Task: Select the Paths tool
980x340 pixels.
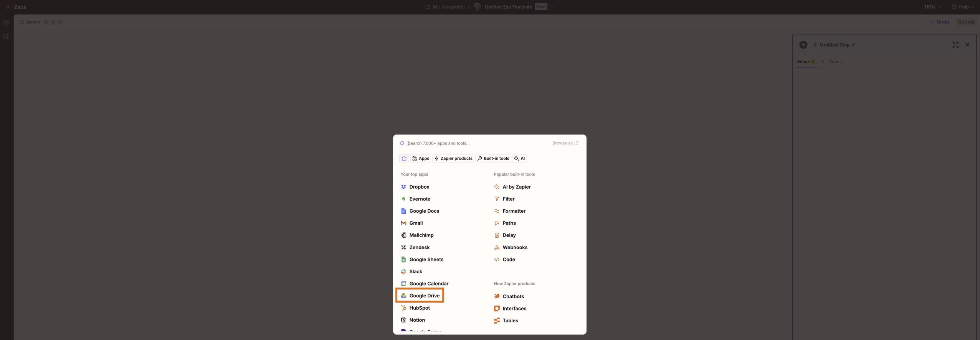Action: 505,223
